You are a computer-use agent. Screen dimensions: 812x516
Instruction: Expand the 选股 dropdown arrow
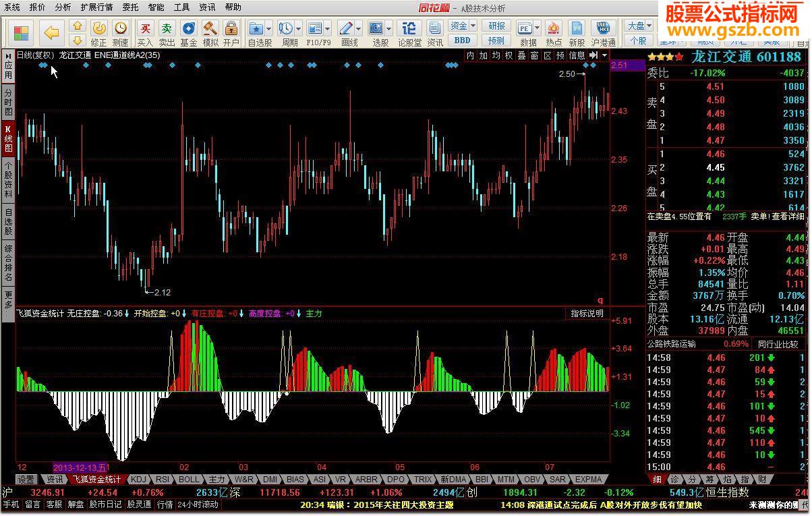coord(389,28)
